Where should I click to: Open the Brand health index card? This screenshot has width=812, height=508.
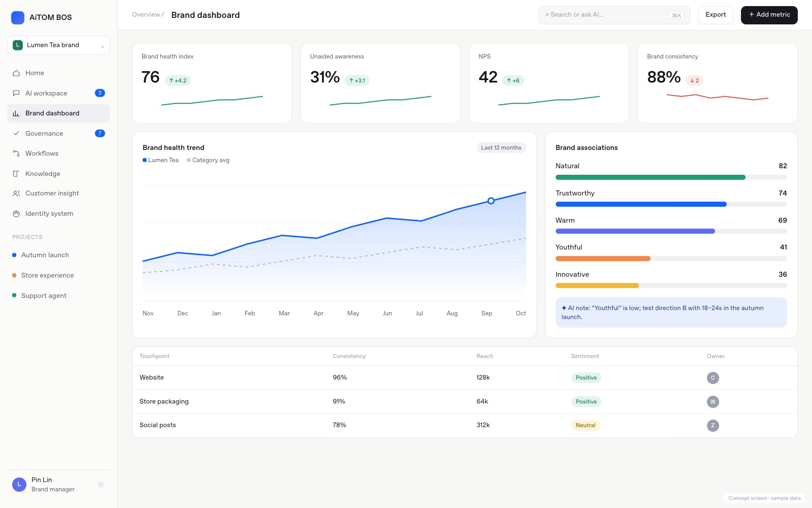(x=212, y=83)
